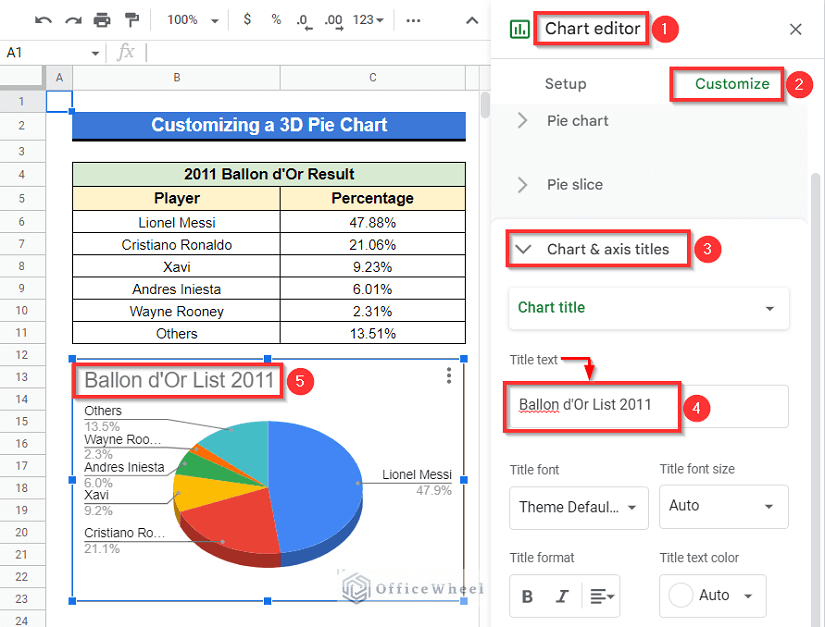Viewport: 825px width, 627px height.
Task: Open the Title font dropdown
Action: (x=578, y=507)
